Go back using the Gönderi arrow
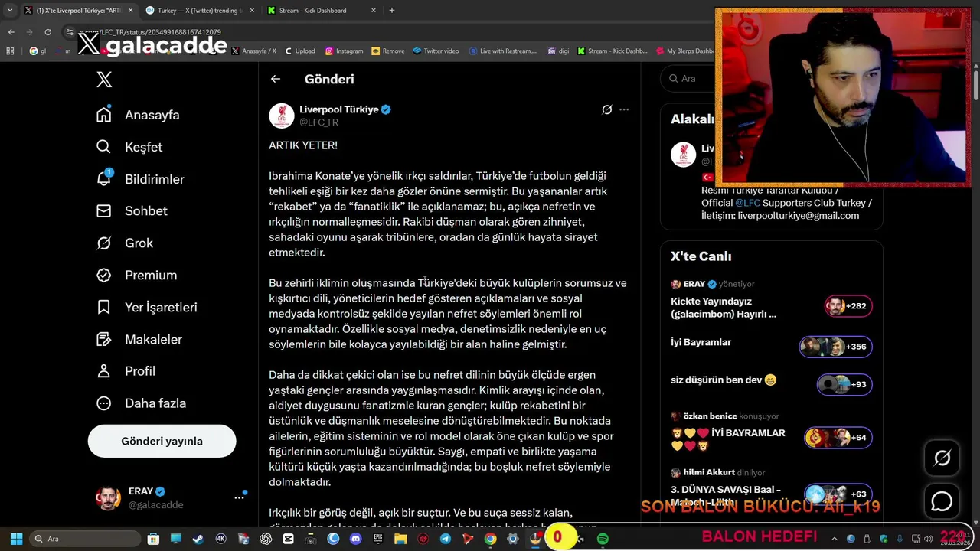Image resolution: width=980 pixels, height=551 pixels. (276, 79)
